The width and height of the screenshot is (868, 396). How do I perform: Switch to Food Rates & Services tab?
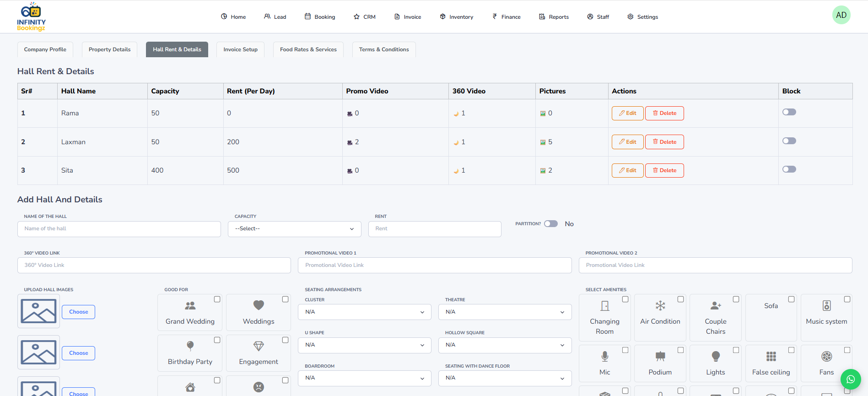coord(308,49)
